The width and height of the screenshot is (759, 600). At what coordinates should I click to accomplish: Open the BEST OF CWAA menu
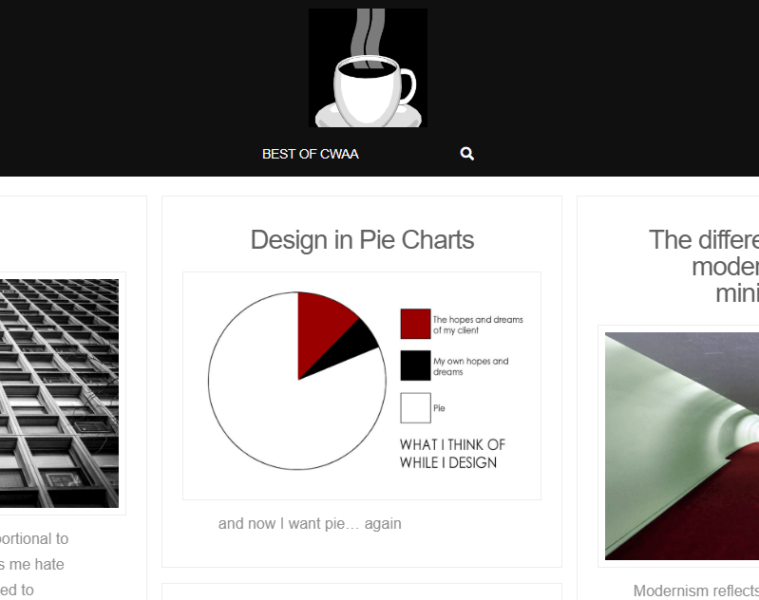[x=310, y=154]
